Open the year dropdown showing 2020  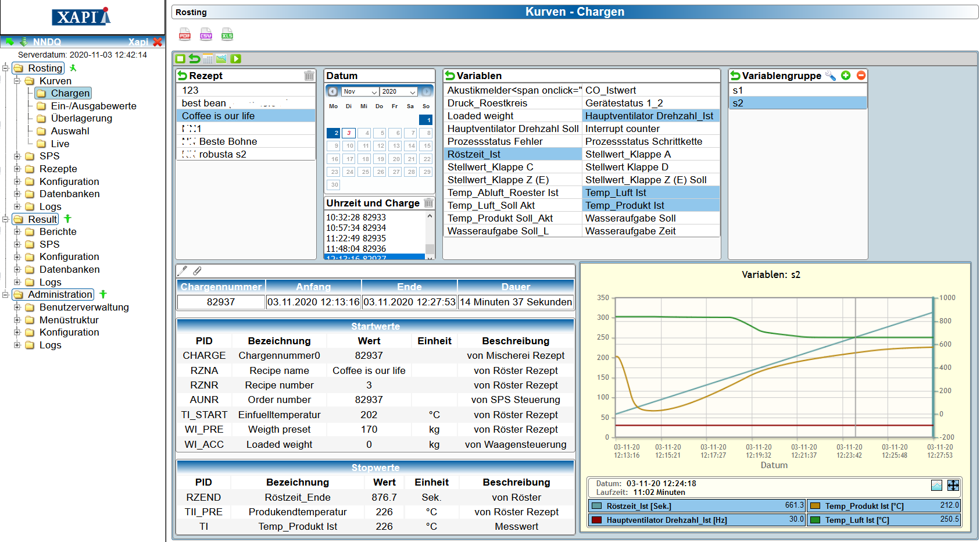(x=399, y=91)
